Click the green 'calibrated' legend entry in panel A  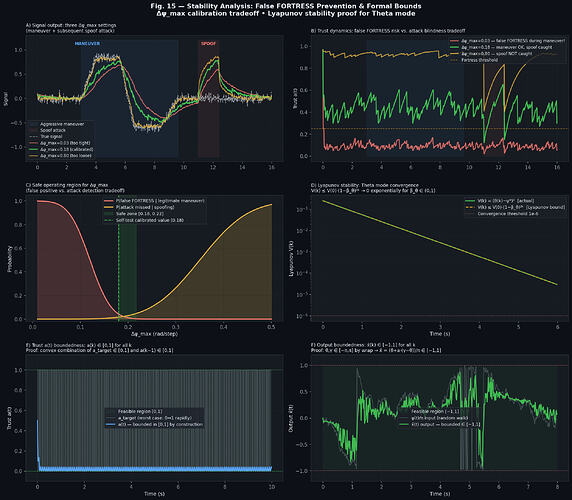click(x=61, y=149)
